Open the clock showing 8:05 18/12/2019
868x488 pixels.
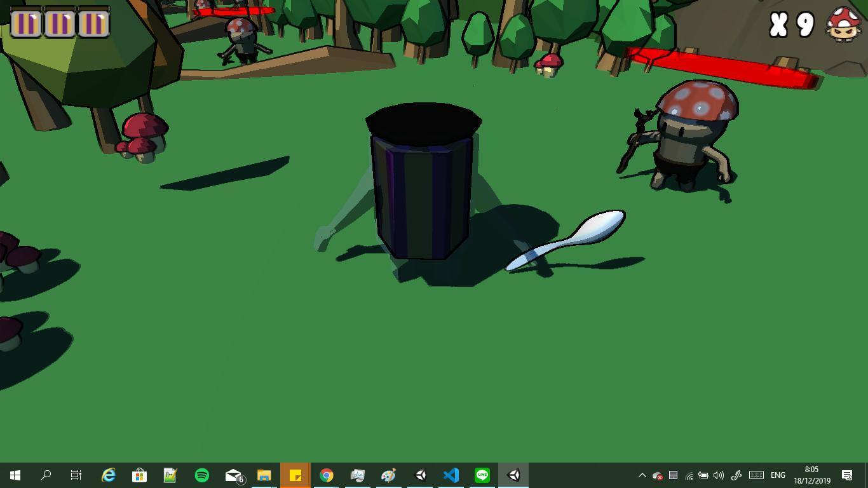point(812,475)
